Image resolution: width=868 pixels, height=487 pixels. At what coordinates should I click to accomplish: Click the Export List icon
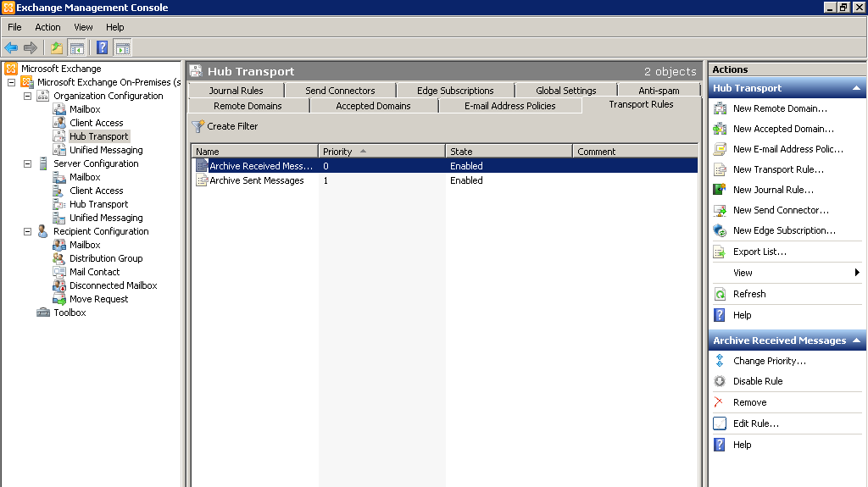pyautogui.click(x=720, y=252)
